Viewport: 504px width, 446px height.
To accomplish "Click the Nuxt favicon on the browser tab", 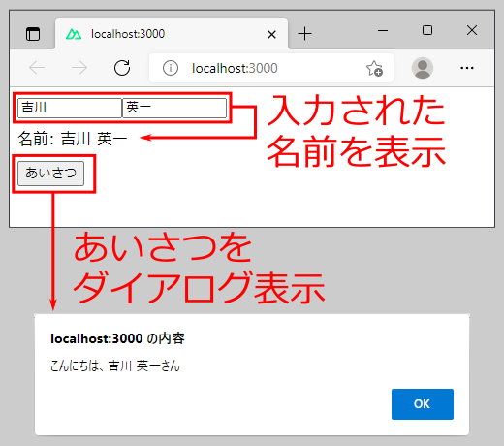I will tap(74, 34).
